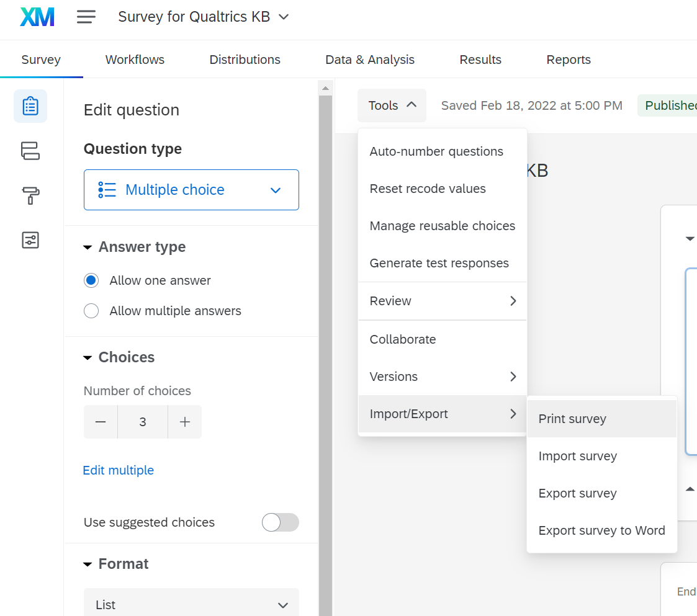Decrease number of choices with minus icon
Viewport: 697px width, 616px height.
(x=101, y=422)
